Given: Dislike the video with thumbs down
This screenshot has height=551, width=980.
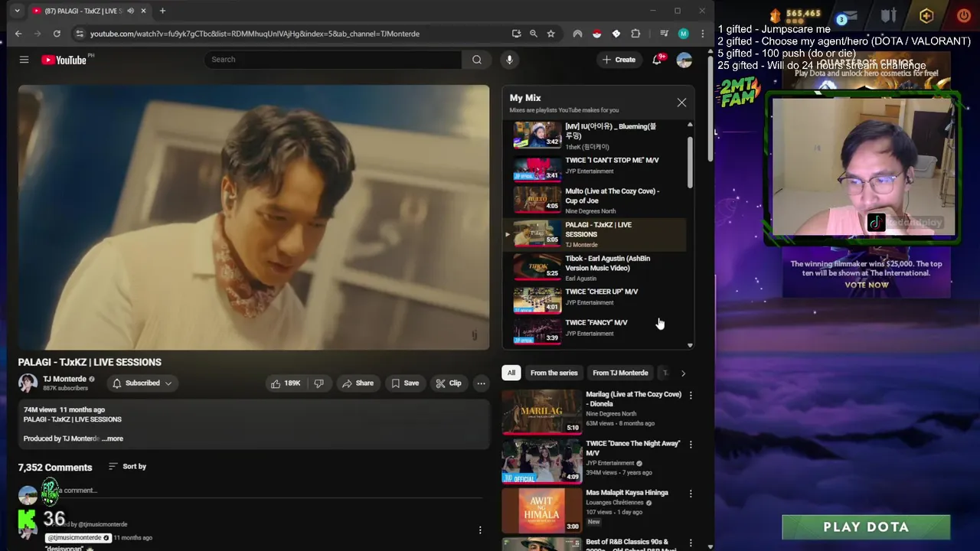Looking at the screenshot, I should click(x=319, y=383).
